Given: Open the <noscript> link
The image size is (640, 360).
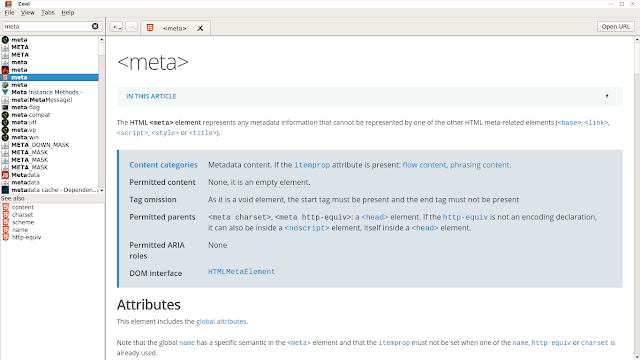Looking at the screenshot, I should 307,228.
